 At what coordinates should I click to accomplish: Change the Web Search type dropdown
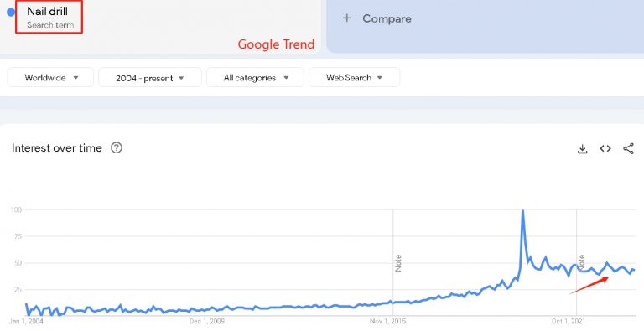(x=354, y=77)
